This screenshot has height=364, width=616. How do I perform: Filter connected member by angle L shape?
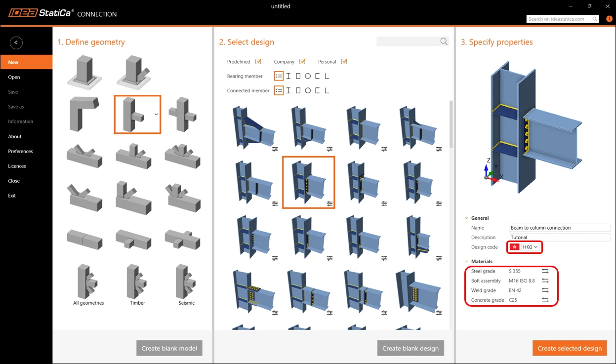point(327,90)
